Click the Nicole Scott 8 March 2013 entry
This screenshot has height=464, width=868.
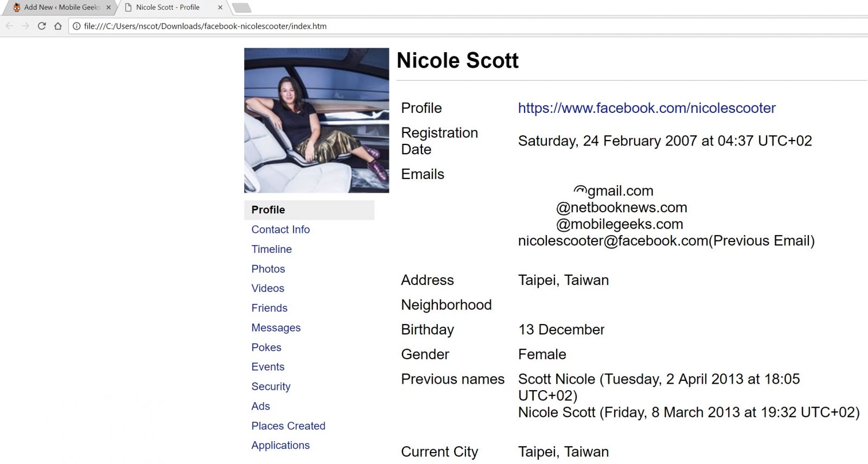pos(688,412)
